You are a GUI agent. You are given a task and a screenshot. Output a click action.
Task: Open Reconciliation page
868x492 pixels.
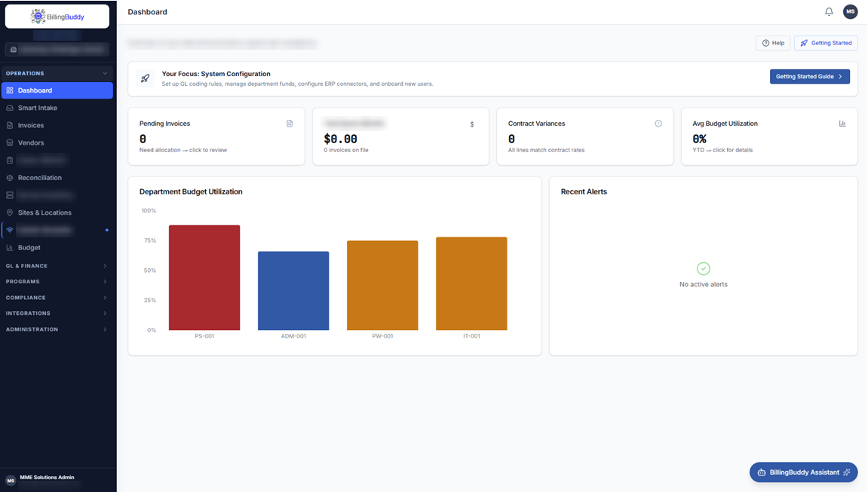(57, 178)
